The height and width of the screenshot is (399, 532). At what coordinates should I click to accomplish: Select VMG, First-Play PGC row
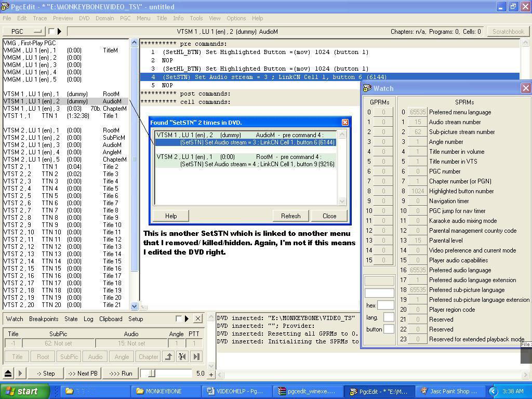[65, 43]
